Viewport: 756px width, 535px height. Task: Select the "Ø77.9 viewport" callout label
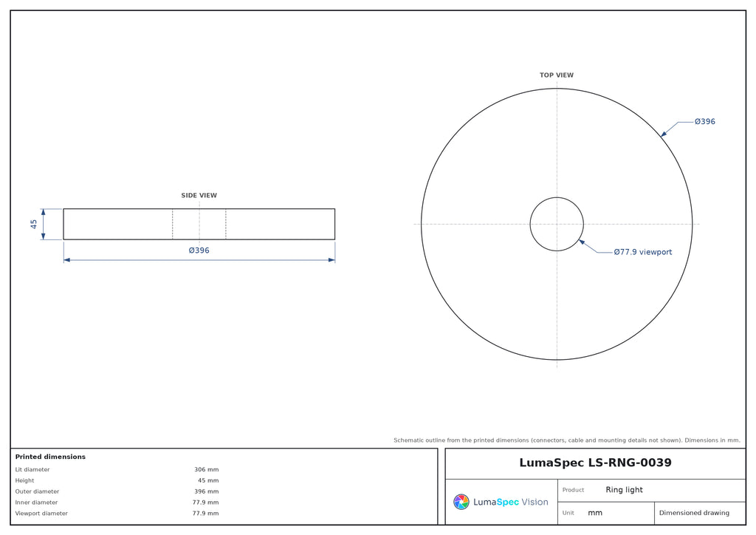click(x=643, y=252)
